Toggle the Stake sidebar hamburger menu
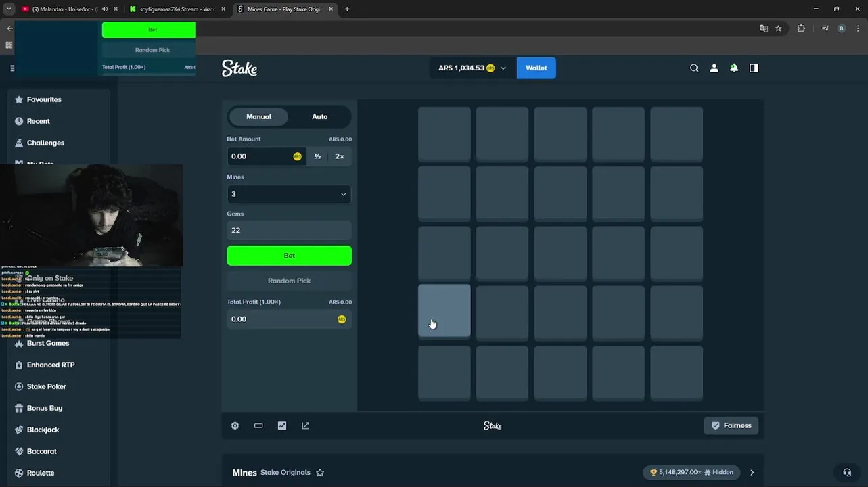Viewport: 868px width, 487px height. [x=12, y=68]
